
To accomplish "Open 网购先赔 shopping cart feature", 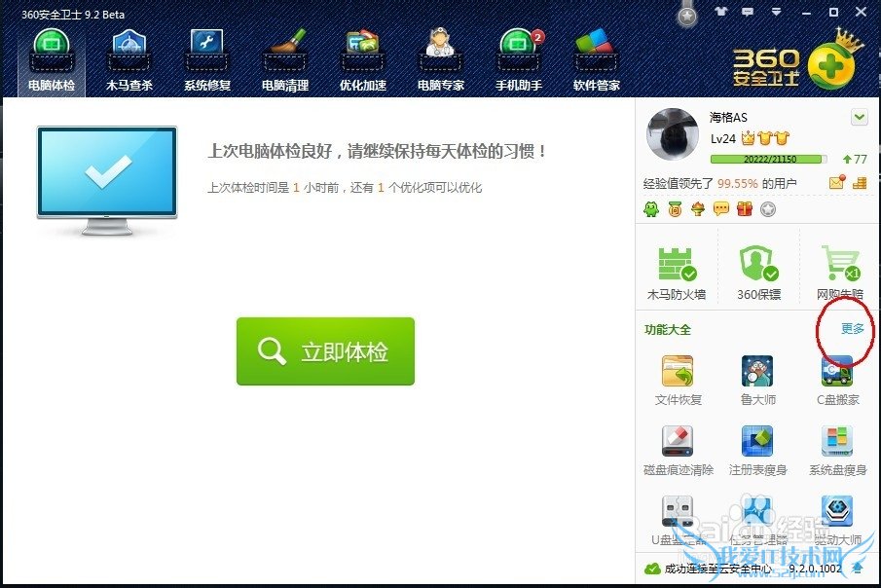I will tap(839, 274).
